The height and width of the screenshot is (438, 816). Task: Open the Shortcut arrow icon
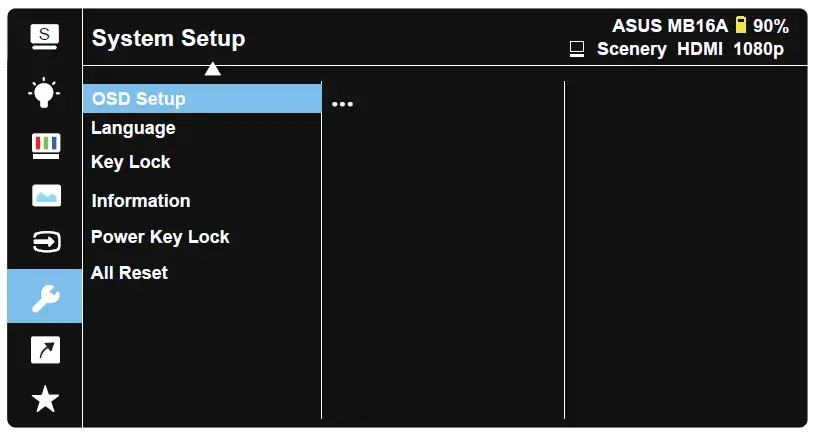(x=46, y=349)
